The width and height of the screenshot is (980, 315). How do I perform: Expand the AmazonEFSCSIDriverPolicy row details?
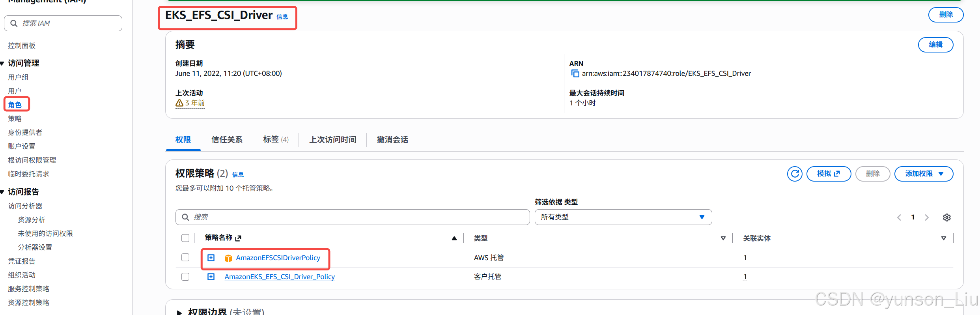pyautogui.click(x=211, y=258)
